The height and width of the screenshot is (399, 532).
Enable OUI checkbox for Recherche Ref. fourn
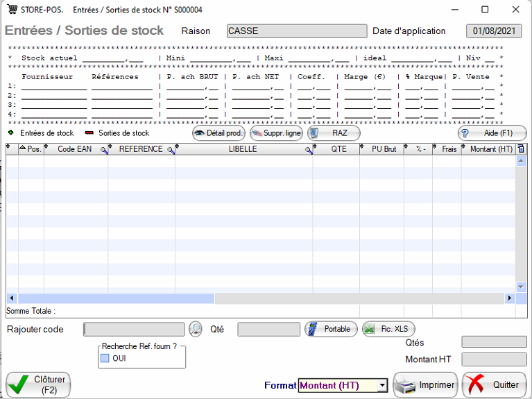pyautogui.click(x=105, y=358)
